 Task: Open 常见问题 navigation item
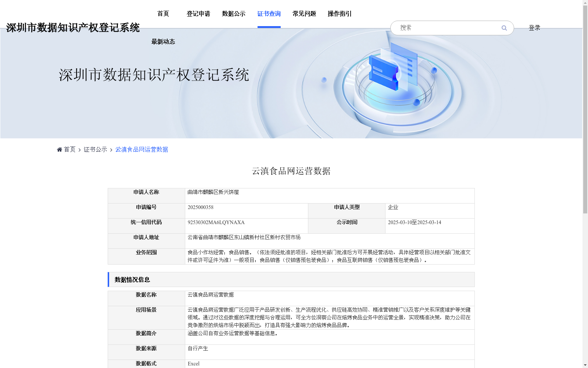tap(304, 14)
